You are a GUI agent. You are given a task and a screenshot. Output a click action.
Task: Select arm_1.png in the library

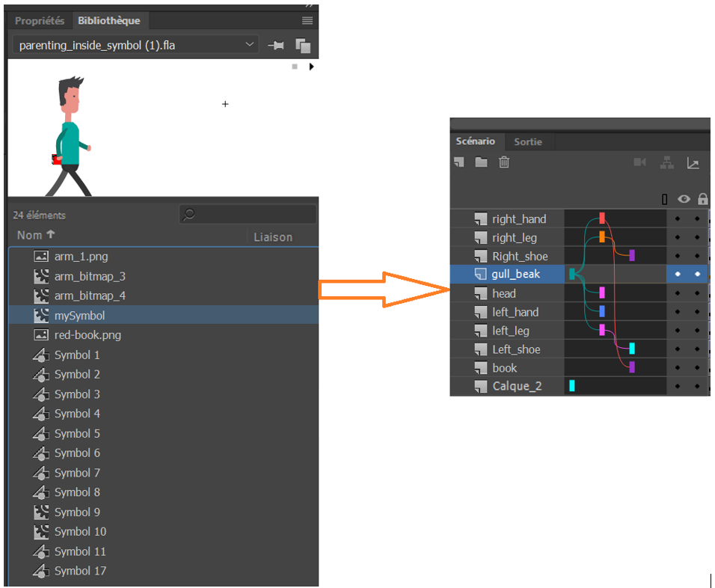click(163, 257)
